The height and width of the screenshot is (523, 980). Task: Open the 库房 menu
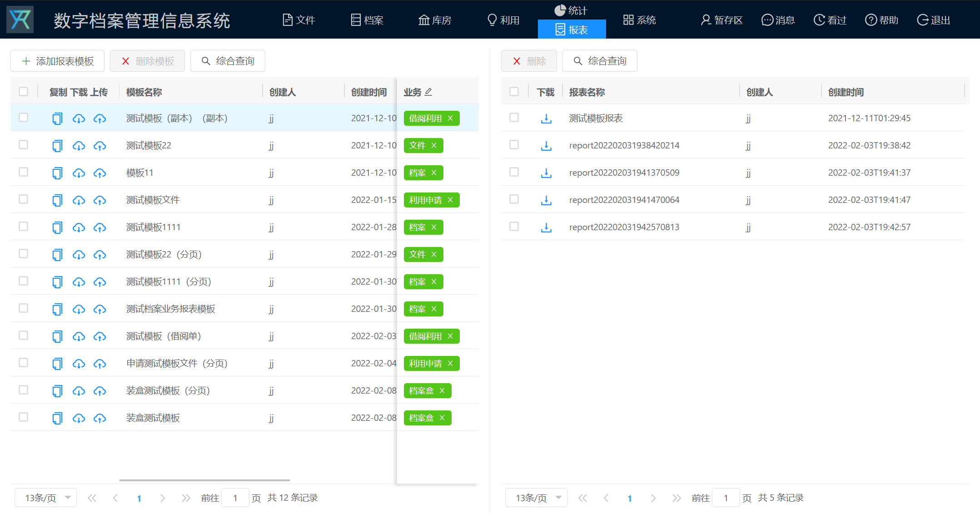[x=435, y=20]
